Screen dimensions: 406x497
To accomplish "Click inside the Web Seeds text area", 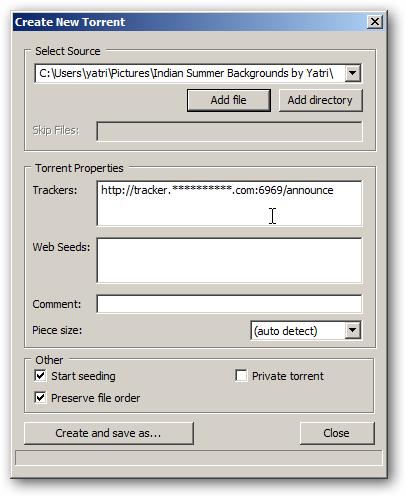I will pyautogui.click(x=229, y=260).
